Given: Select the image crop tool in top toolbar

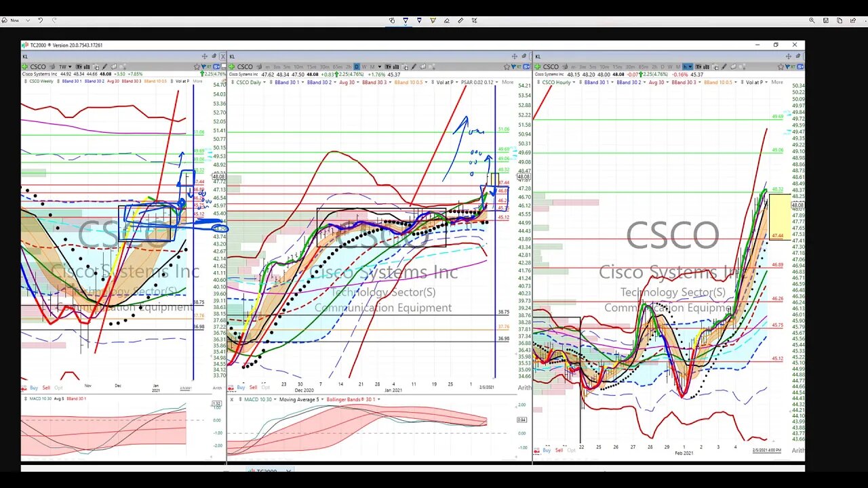Looking at the screenshot, I should [x=474, y=20].
